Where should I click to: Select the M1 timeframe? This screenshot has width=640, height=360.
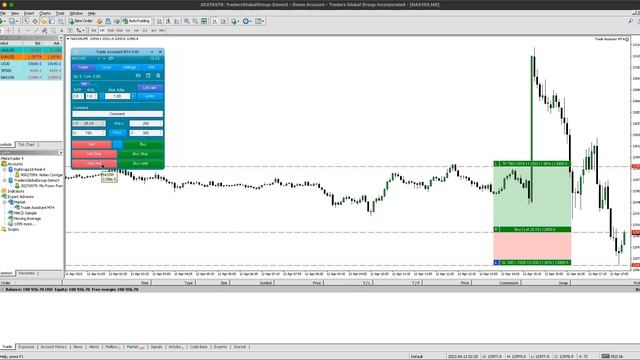pos(93,31)
